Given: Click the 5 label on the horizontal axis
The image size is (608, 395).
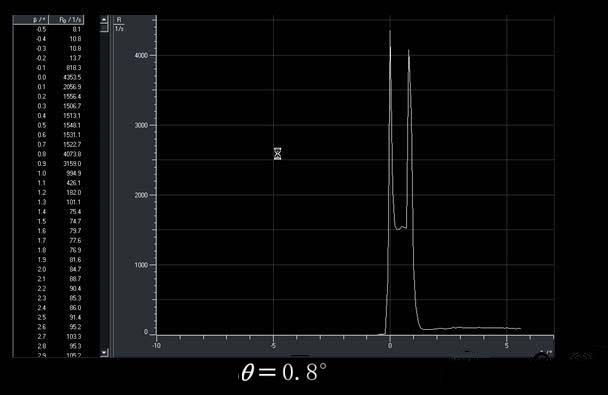Looking at the screenshot, I should click(507, 345).
